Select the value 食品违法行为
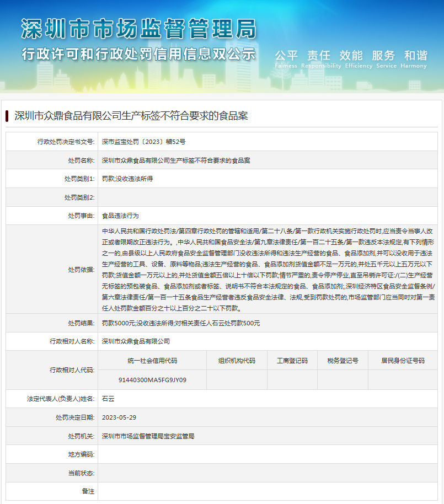This screenshot has height=504, width=444. click(120, 216)
